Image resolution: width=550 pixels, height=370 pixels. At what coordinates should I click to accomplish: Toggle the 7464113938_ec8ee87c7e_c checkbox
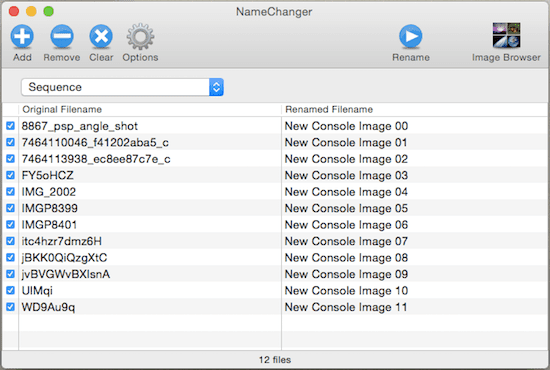(x=11, y=159)
